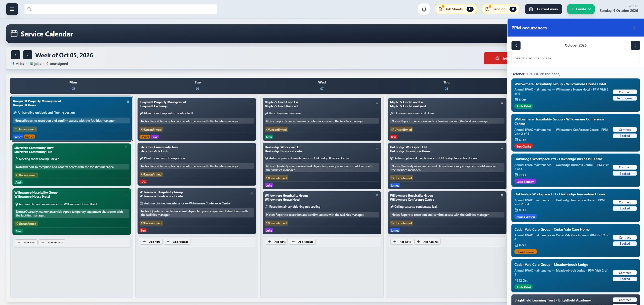Image resolution: width=644 pixels, height=305 pixels.
Task: Open options for Kingswell House card
Action: (128, 101)
